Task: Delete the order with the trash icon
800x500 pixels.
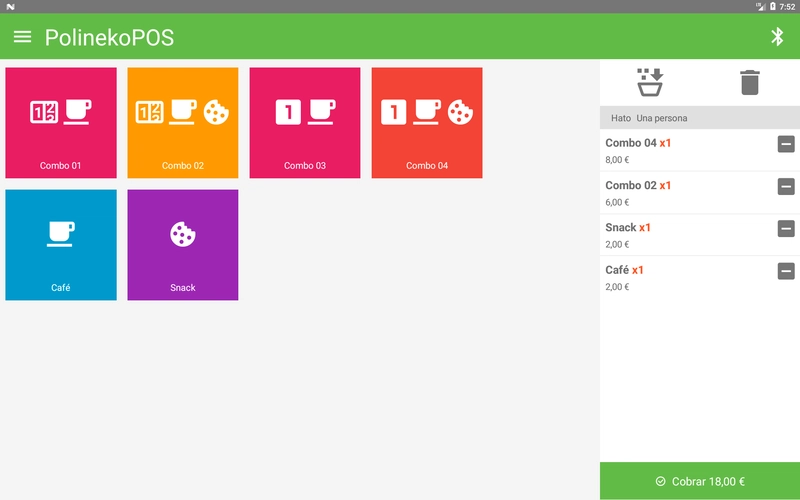Action: (x=750, y=82)
